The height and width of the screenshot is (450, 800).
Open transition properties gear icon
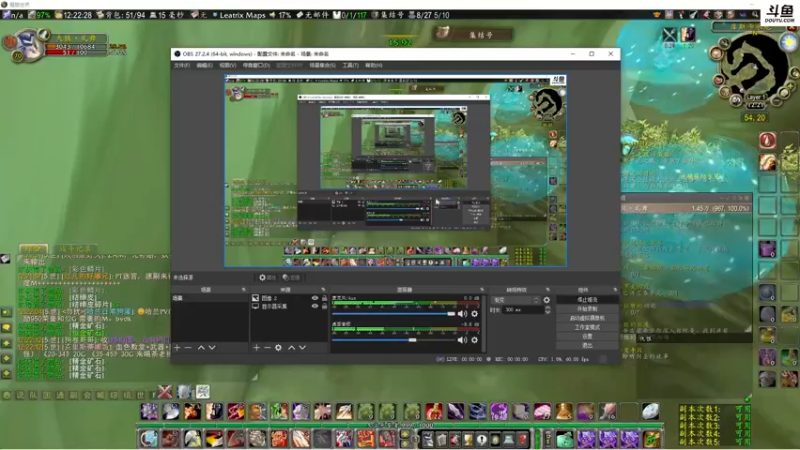pos(546,300)
